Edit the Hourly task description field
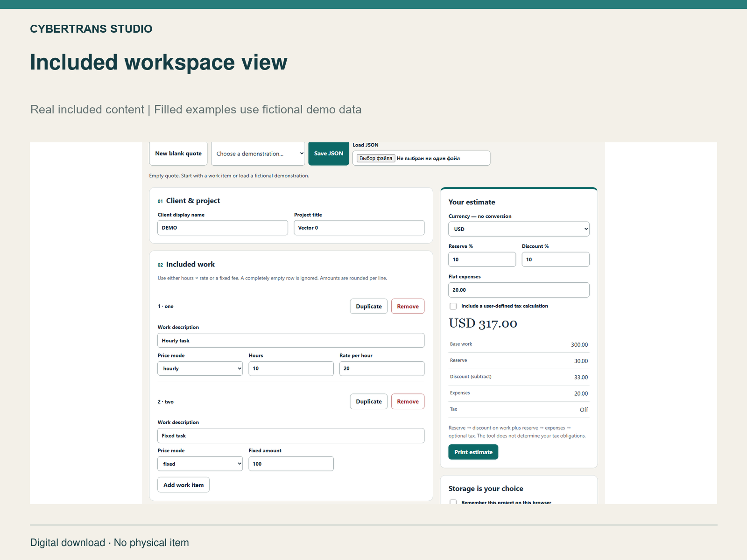The image size is (747, 560). (291, 341)
